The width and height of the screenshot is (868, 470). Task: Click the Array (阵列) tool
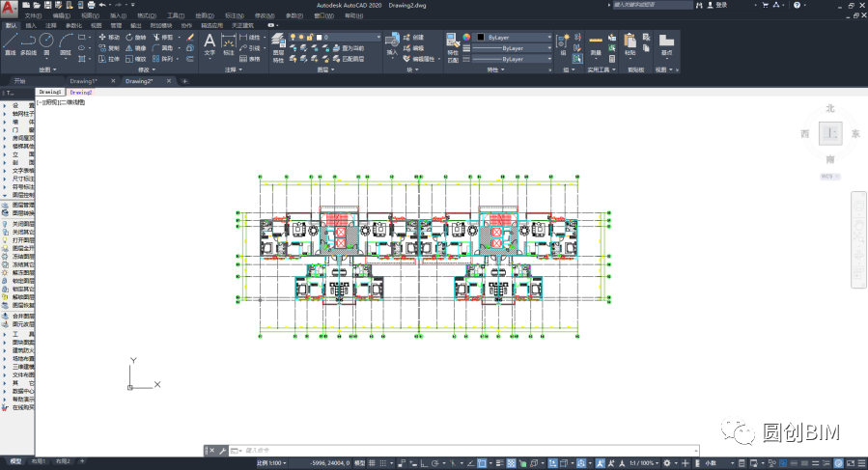point(163,59)
